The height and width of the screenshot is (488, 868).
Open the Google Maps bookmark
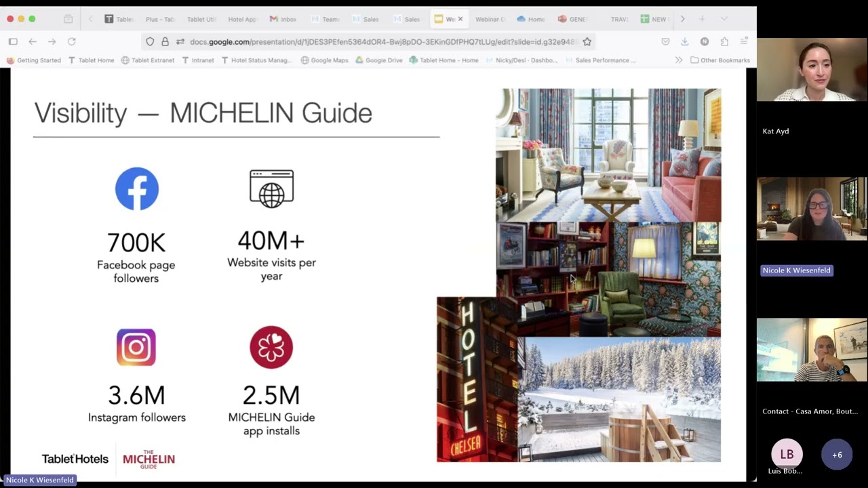point(324,60)
